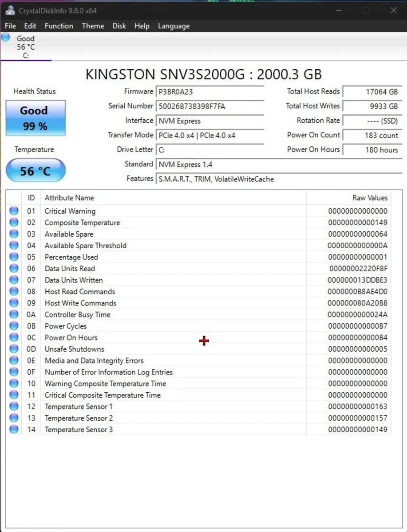407x532 pixels.
Task: Click the status orb for Host Read Commands
Action: (14, 292)
